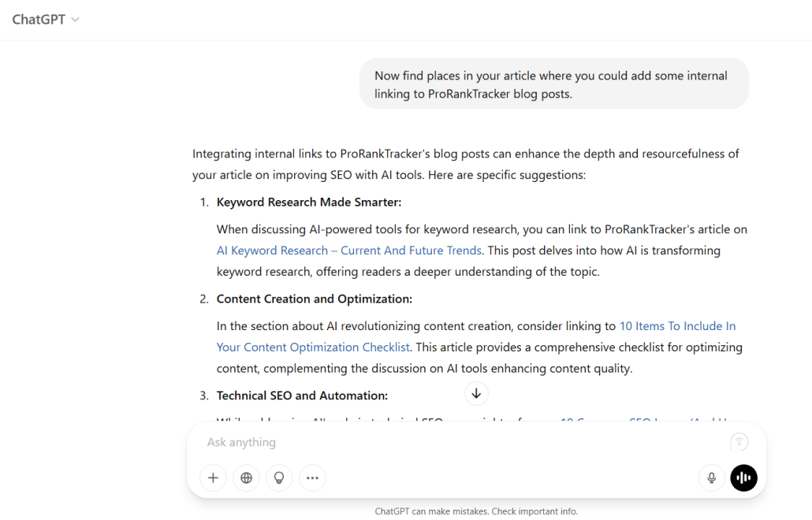The image size is (812, 520).
Task: Open the three-dots more tools menu
Action: point(312,477)
